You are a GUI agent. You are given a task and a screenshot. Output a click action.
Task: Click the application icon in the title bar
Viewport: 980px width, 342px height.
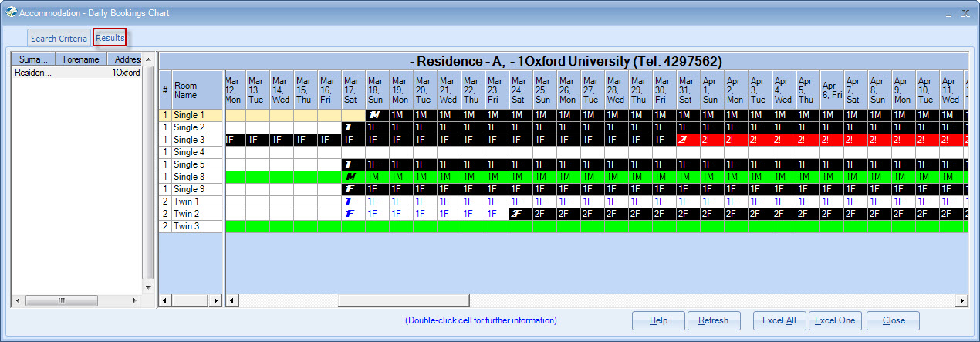click(x=11, y=12)
